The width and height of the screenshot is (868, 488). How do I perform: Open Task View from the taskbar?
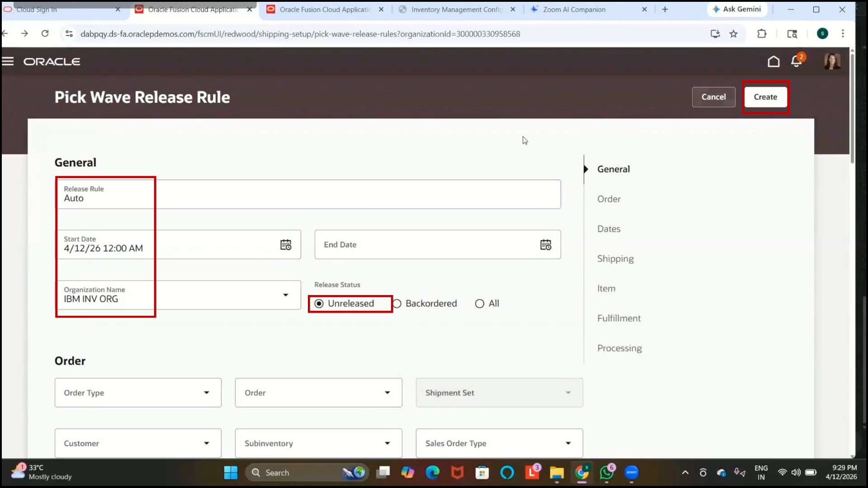tap(383, 473)
